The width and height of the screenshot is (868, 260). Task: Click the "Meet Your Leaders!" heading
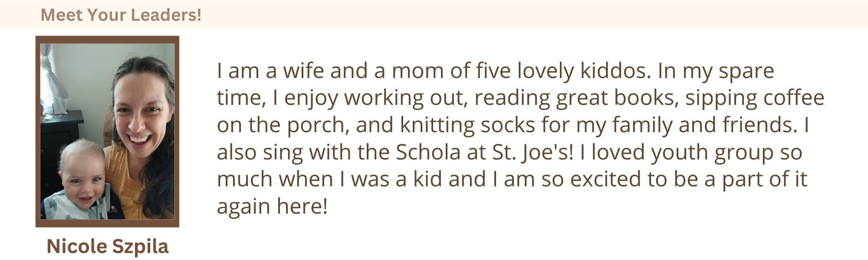click(x=121, y=15)
